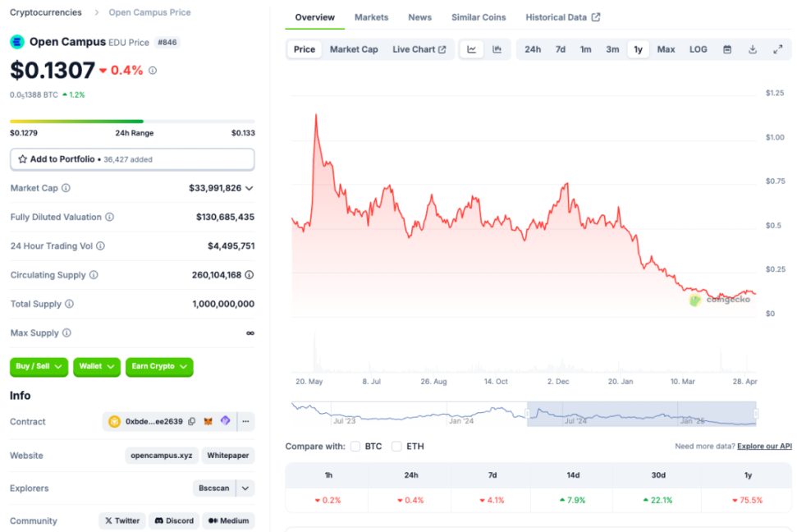Click the 1y price peak on chart
Image resolution: width=797 pixels, height=532 pixels.
316,115
